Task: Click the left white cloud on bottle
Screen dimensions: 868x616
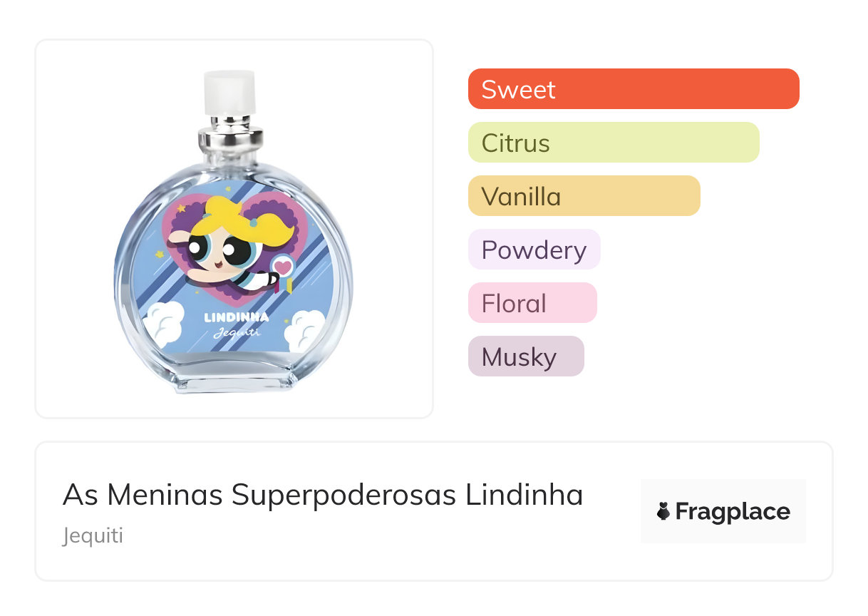Action: click(163, 323)
